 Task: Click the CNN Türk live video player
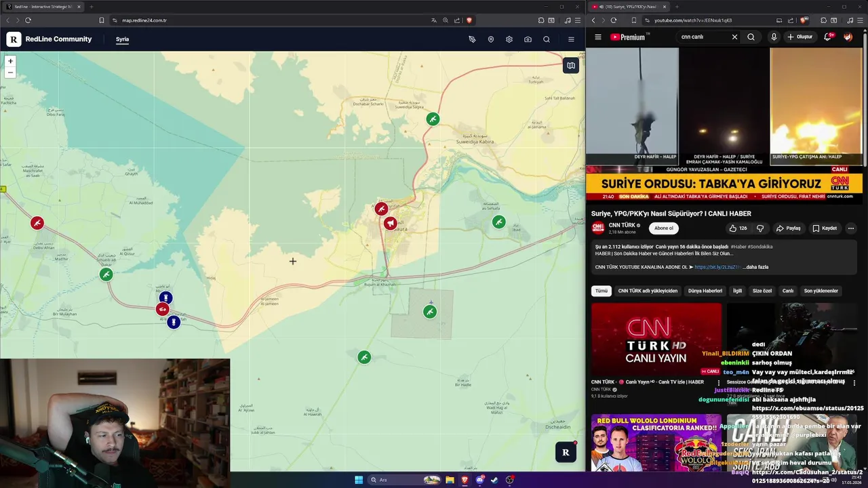724,124
